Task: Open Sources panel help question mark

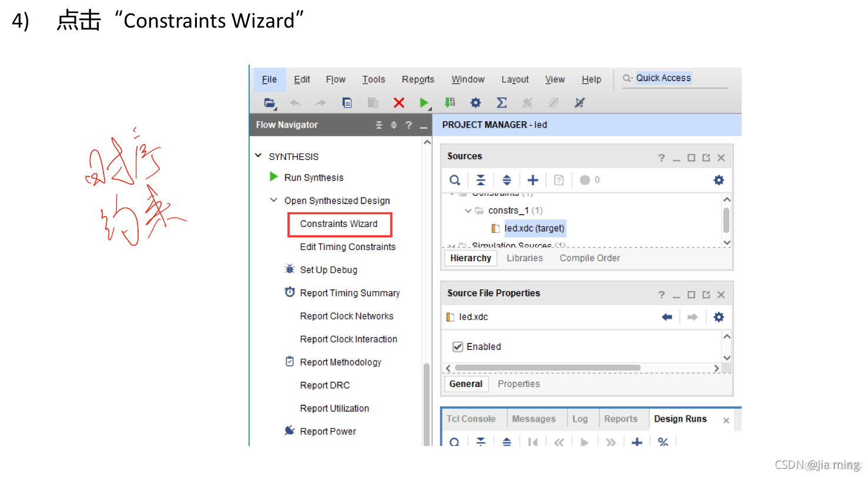Action: (662, 158)
